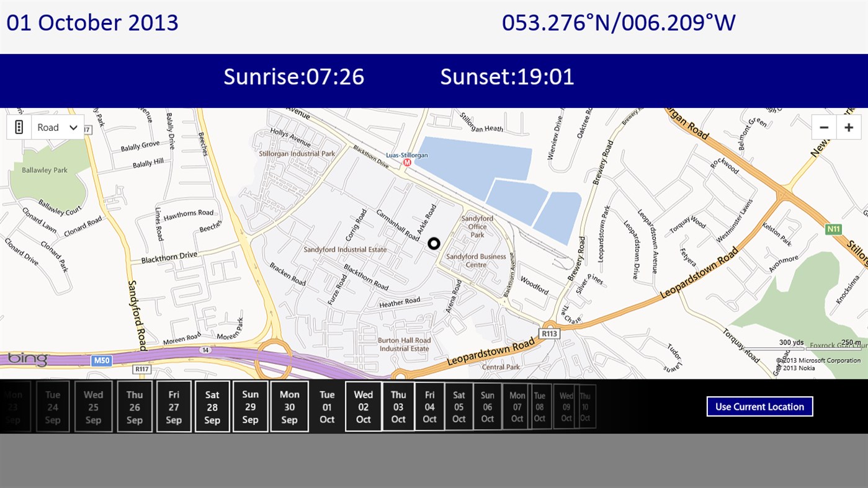The image size is (868, 488).
Task: Select the Luas-Stillorgan station marker icon
Action: (x=407, y=163)
